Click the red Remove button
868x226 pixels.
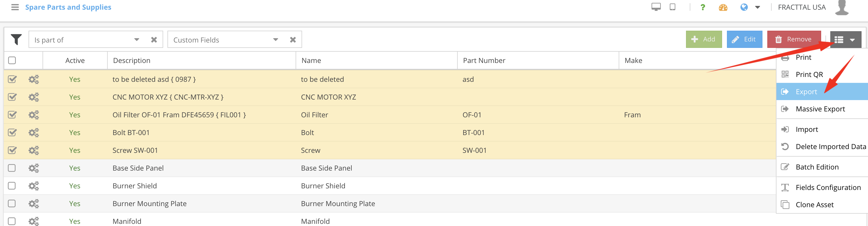[x=793, y=39]
